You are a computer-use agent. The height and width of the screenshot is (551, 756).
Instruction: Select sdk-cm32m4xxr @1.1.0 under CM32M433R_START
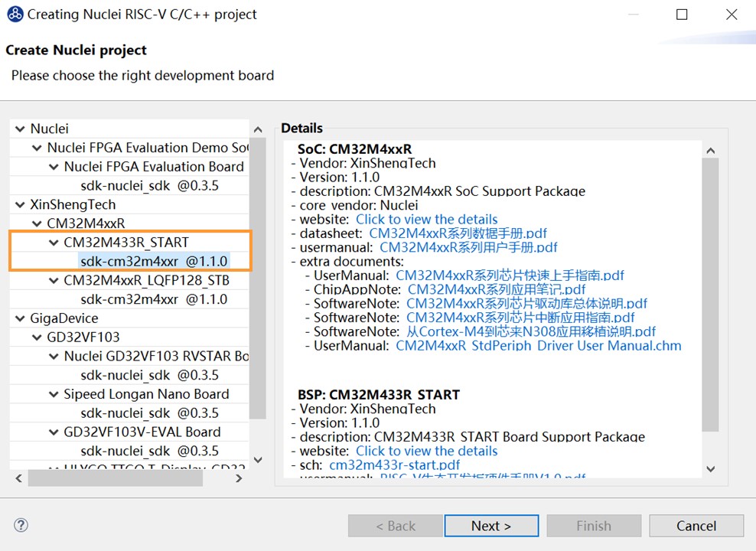click(154, 261)
